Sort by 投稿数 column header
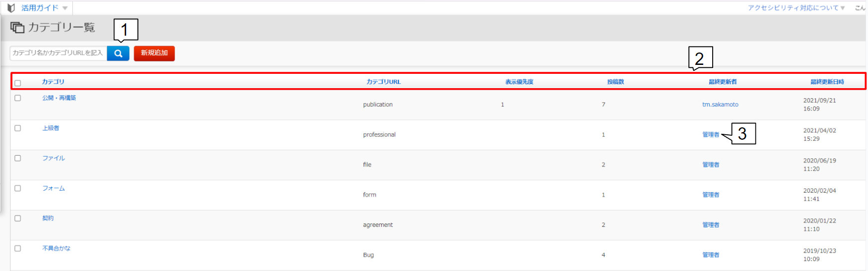868x271 pixels. point(615,82)
